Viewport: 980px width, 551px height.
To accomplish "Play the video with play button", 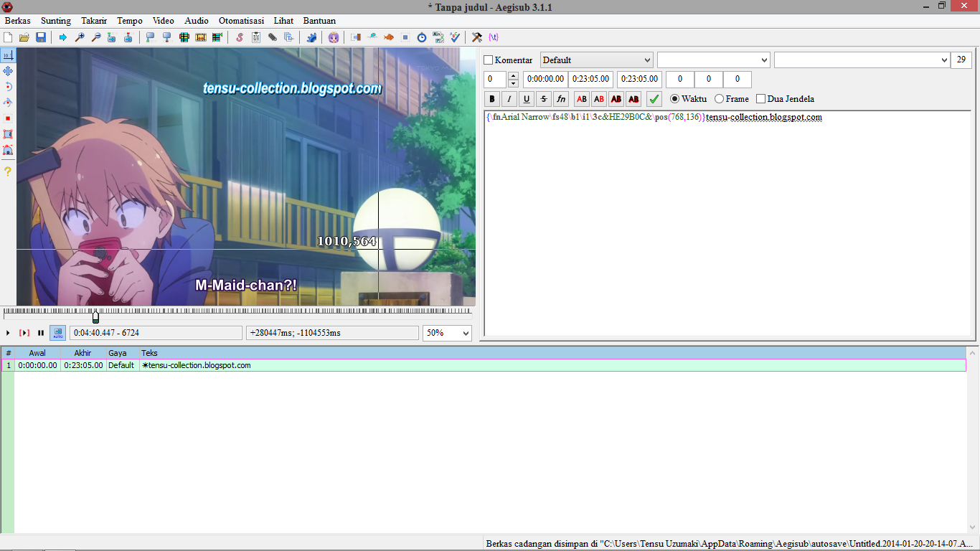I will click(x=8, y=333).
